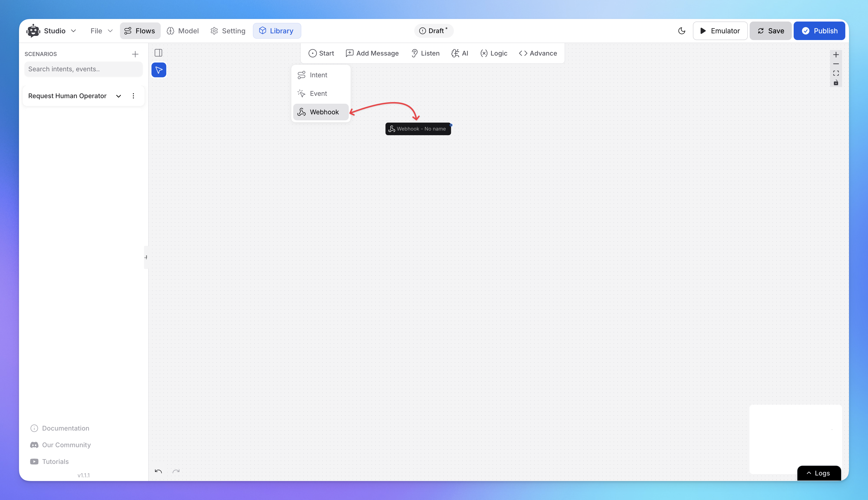This screenshot has width=868, height=500.
Task: Open the Documentation link
Action: [60, 428]
